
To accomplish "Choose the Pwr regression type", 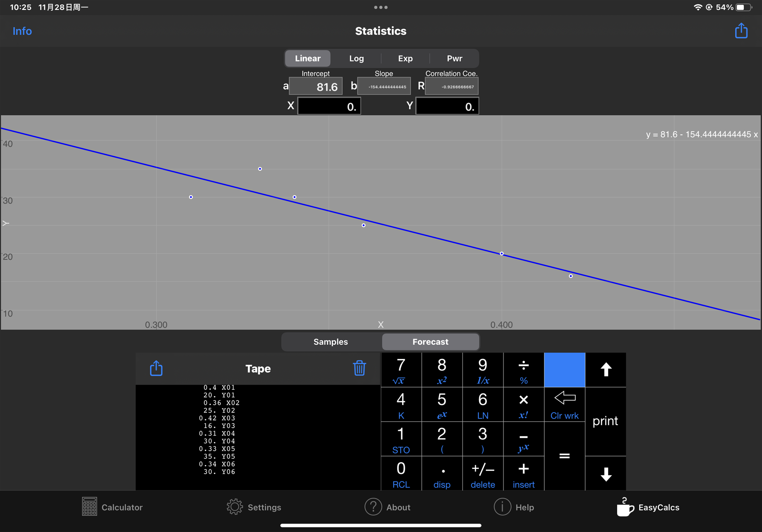I will point(454,58).
